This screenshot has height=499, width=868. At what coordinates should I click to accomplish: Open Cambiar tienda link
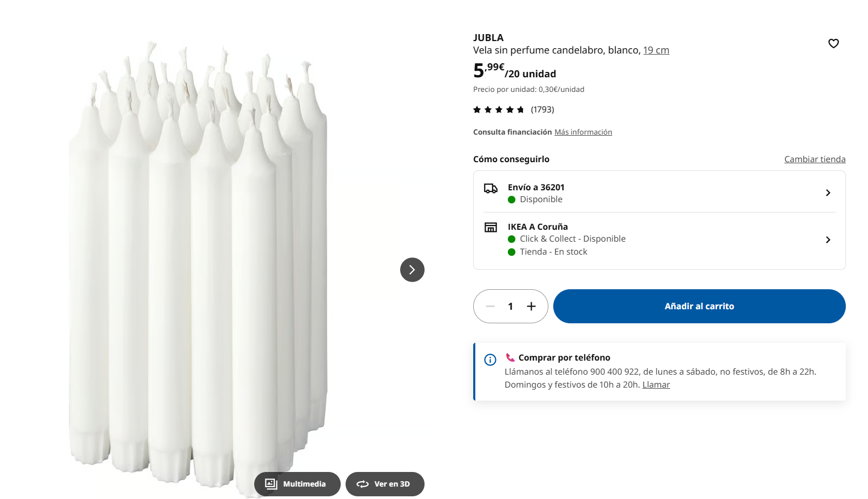coord(814,159)
